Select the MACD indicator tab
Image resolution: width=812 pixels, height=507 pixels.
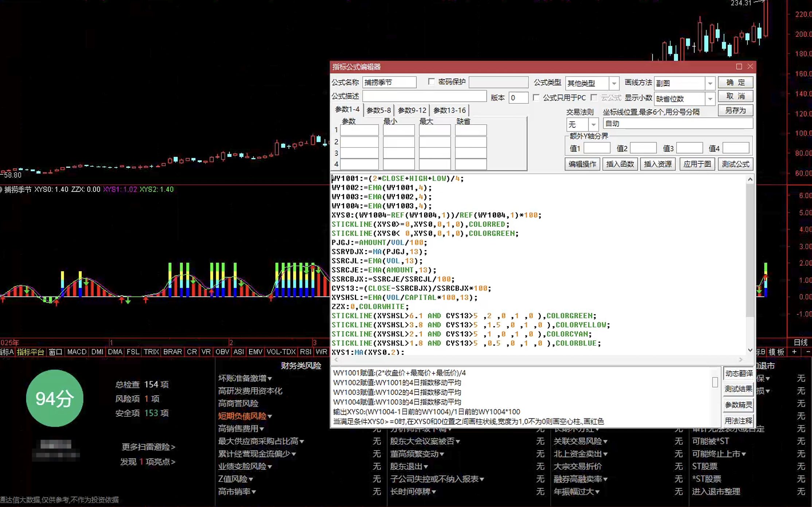tap(77, 352)
